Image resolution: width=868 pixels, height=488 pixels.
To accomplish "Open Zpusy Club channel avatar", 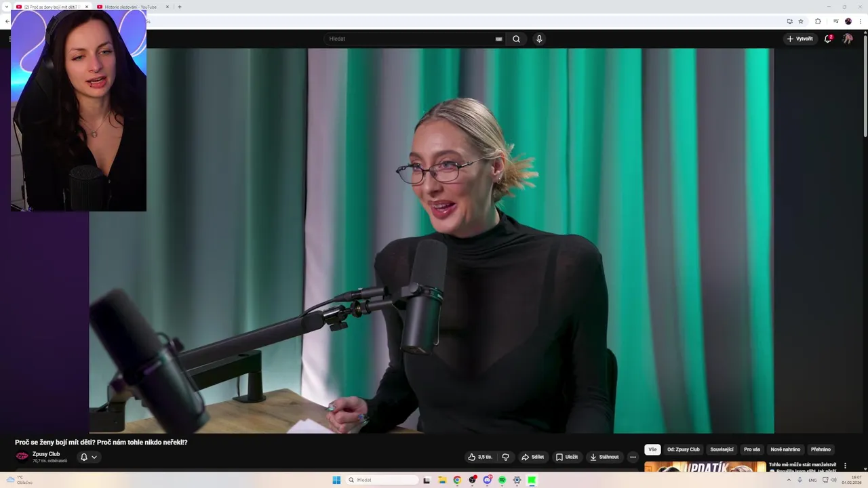I will pyautogui.click(x=22, y=456).
